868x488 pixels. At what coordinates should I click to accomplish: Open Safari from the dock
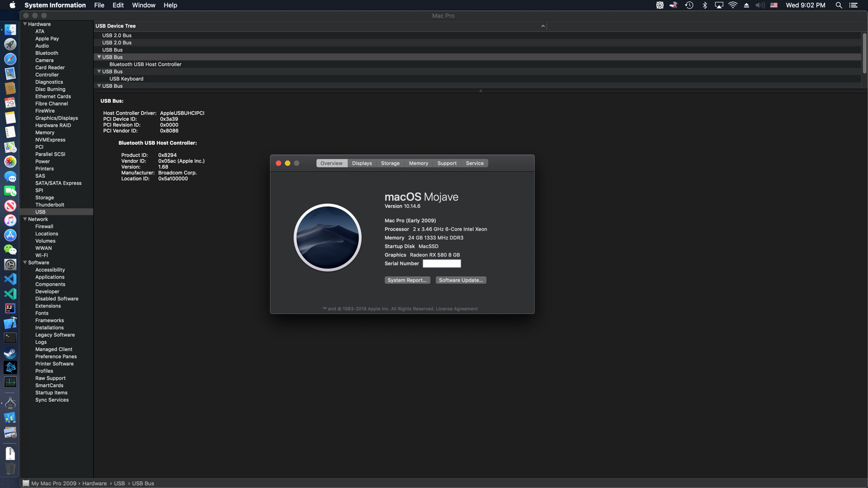click(x=10, y=59)
